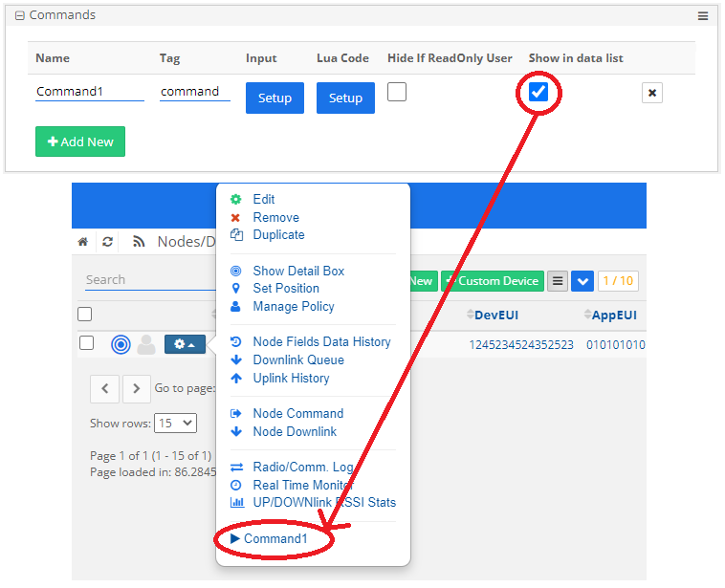Click the list view icon near Custom Device
The image size is (725, 588).
coord(558,281)
